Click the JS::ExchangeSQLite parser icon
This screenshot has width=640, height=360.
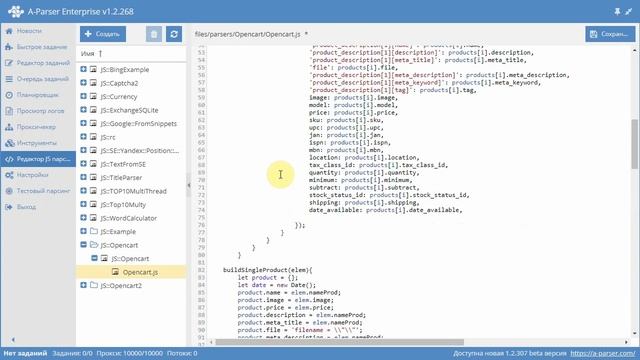coord(93,110)
